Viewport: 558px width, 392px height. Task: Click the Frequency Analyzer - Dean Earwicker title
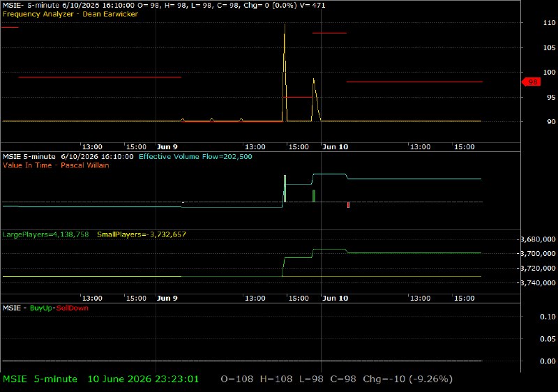[70, 14]
